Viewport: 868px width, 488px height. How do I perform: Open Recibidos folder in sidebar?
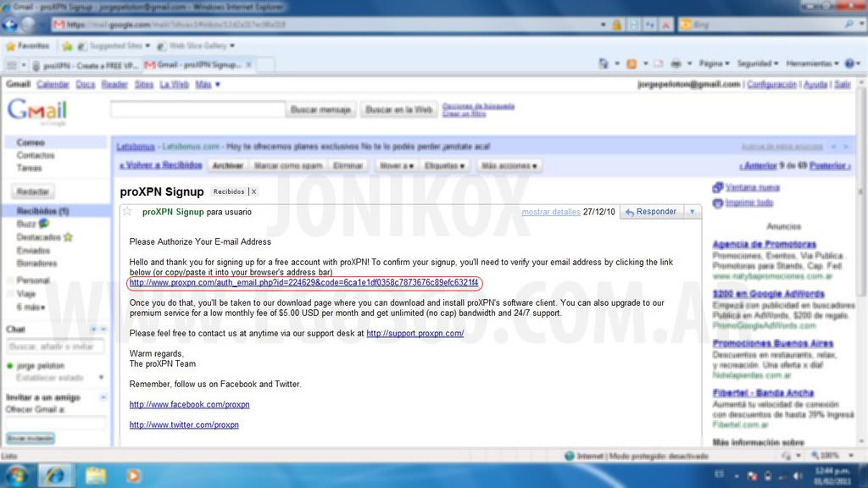(x=42, y=211)
